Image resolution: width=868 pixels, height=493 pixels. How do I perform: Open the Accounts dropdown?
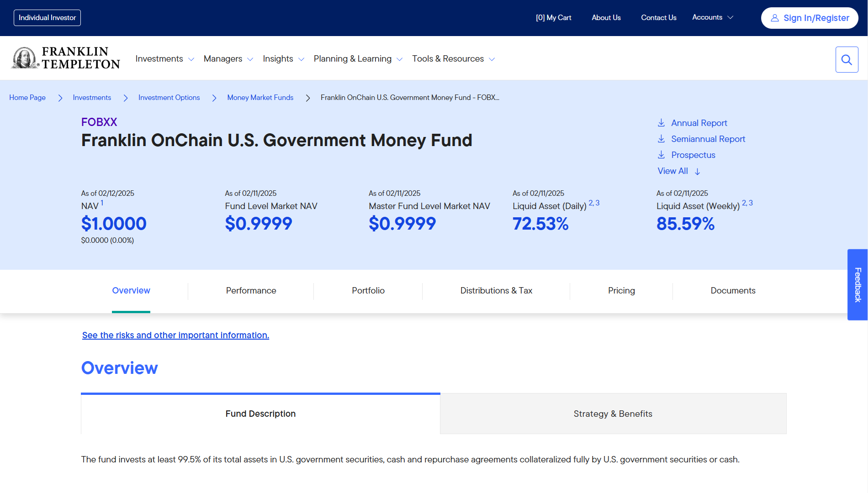click(x=713, y=17)
